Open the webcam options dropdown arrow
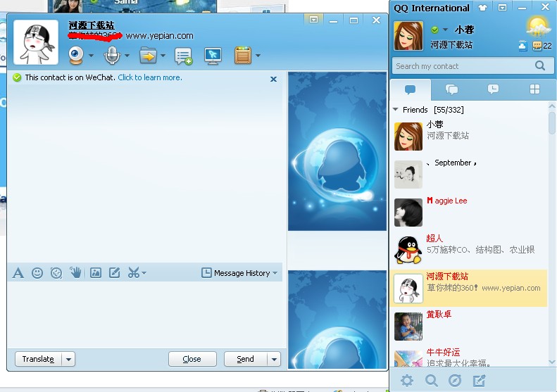 91,56
